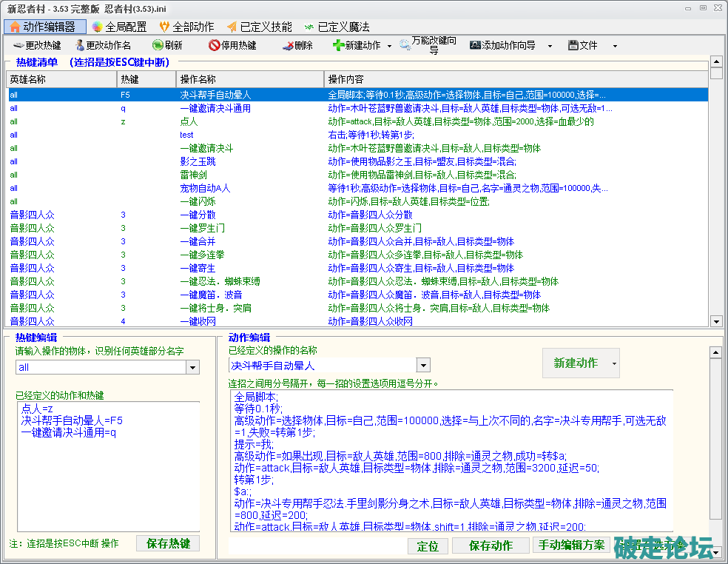
Task: Switch to the 全局配置 tab
Action: (118, 27)
